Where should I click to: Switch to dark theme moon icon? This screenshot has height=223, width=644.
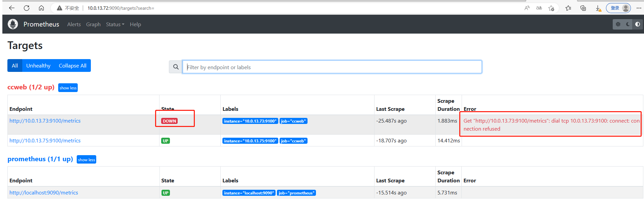628,24
